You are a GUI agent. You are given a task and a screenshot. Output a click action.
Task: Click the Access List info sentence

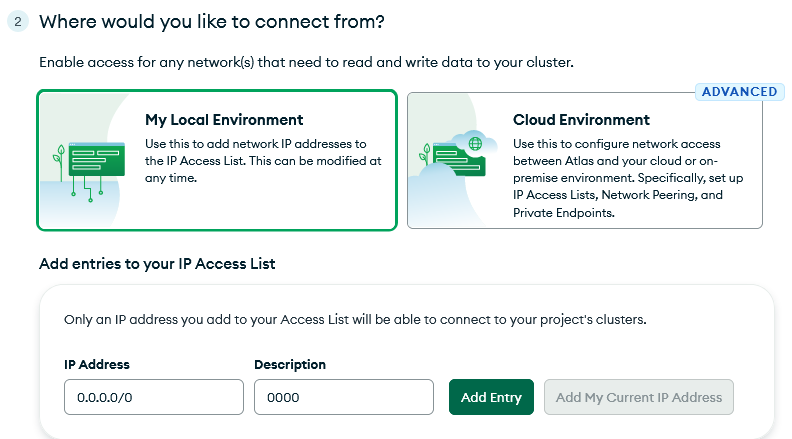coord(355,320)
